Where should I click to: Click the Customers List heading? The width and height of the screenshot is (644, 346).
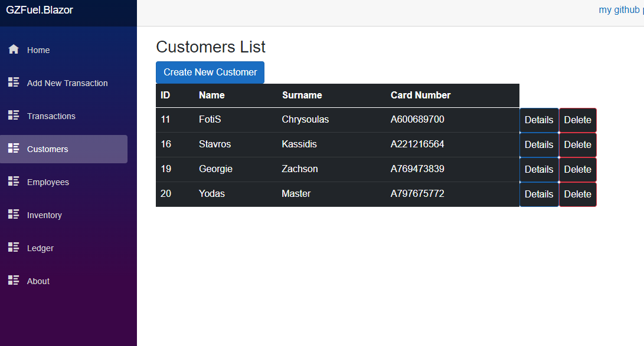[x=211, y=47]
